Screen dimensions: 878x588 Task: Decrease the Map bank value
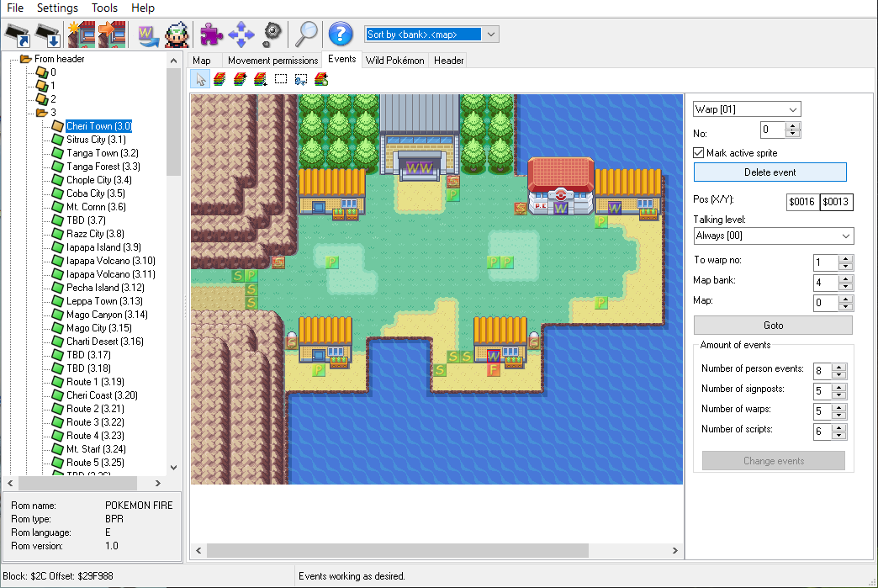coord(846,286)
